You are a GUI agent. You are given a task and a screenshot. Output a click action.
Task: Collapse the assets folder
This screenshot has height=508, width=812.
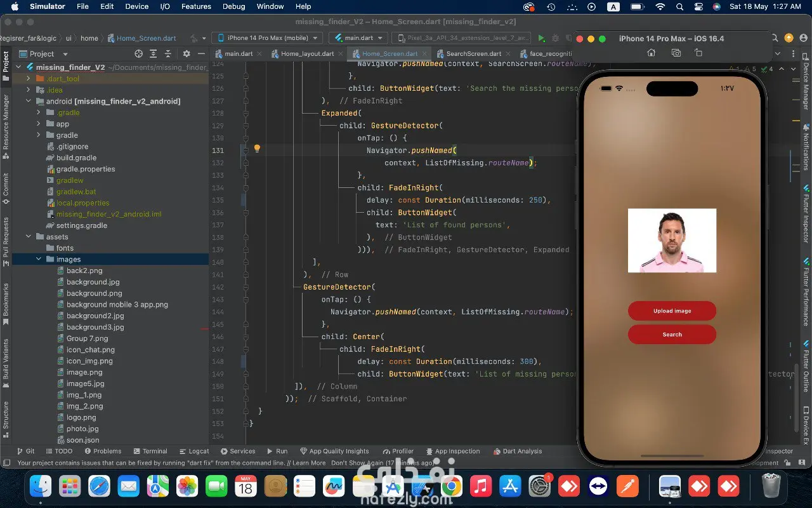click(x=29, y=237)
